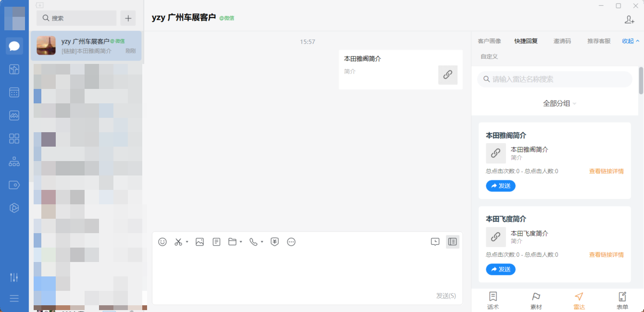Viewport: 644px width, 312px height.
Task: Open the 话术 bottom tab
Action: click(x=493, y=301)
